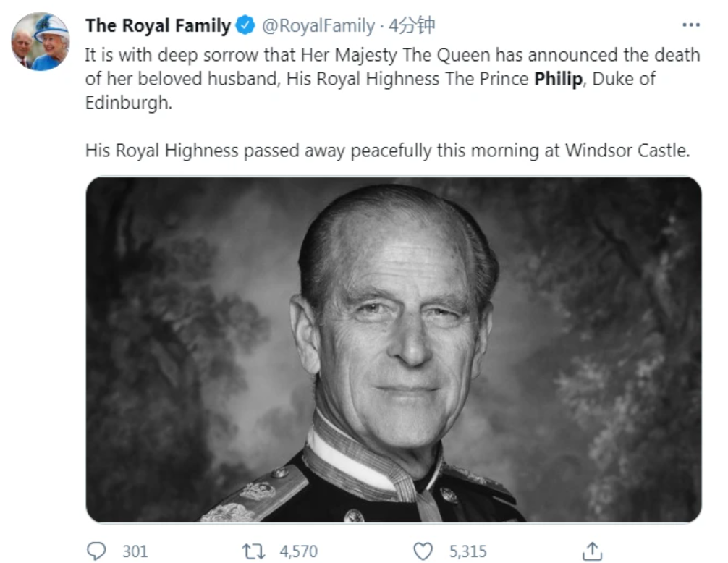Click the display name The Royal Family
728x563 pixels.
click(158, 26)
